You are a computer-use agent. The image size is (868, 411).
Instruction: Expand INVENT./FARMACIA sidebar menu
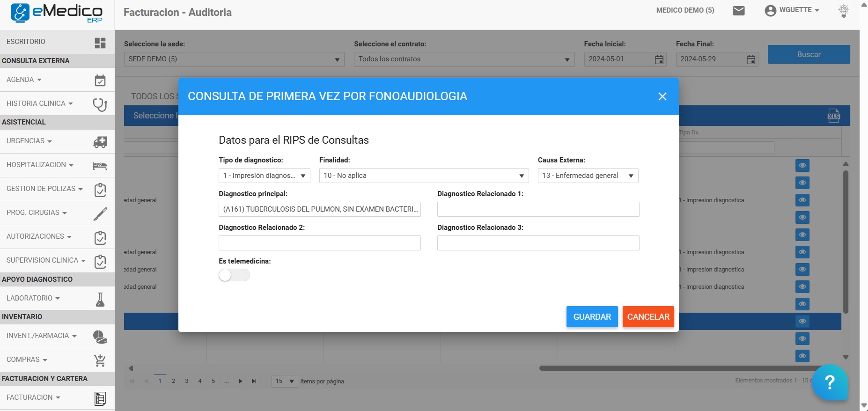[42, 336]
